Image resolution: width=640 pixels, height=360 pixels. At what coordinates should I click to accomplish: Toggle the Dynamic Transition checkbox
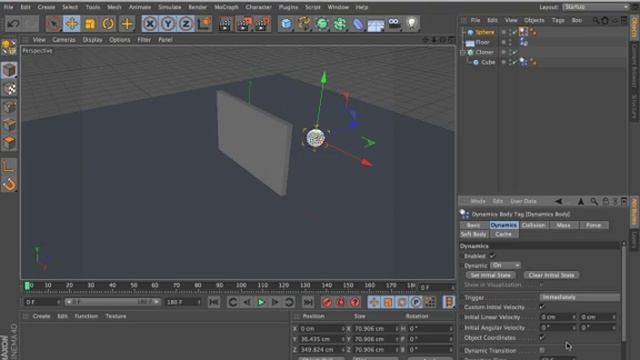[542, 350]
